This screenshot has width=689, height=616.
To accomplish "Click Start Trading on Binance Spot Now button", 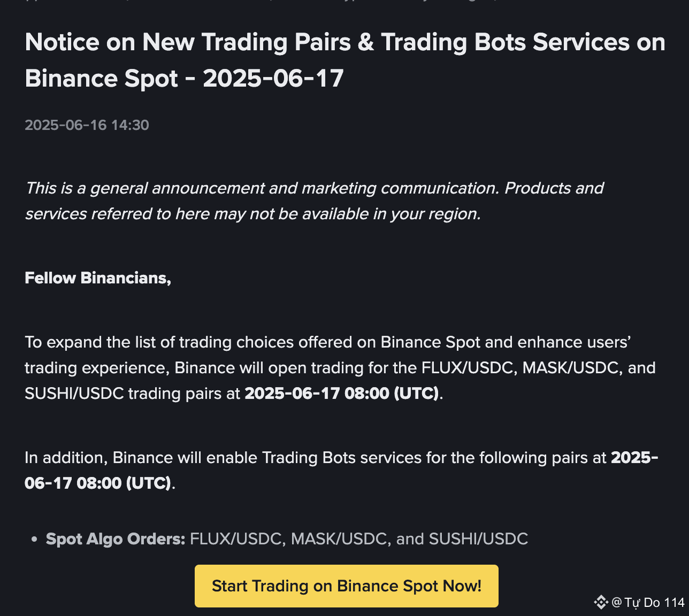I will coord(347,586).
